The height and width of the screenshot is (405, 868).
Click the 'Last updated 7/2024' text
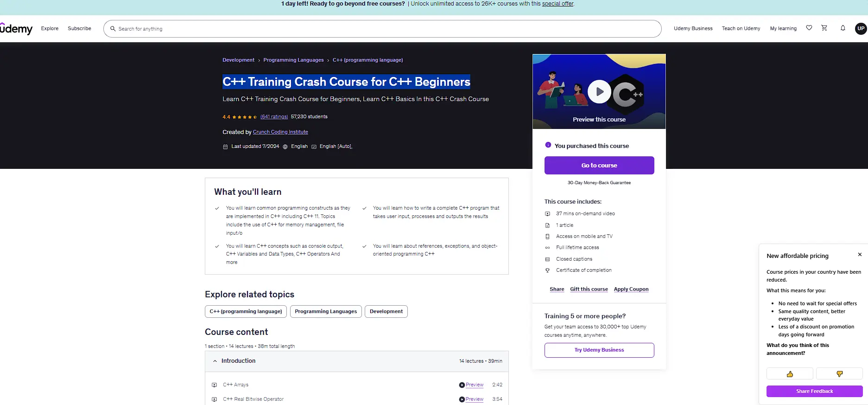click(x=255, y=147)
